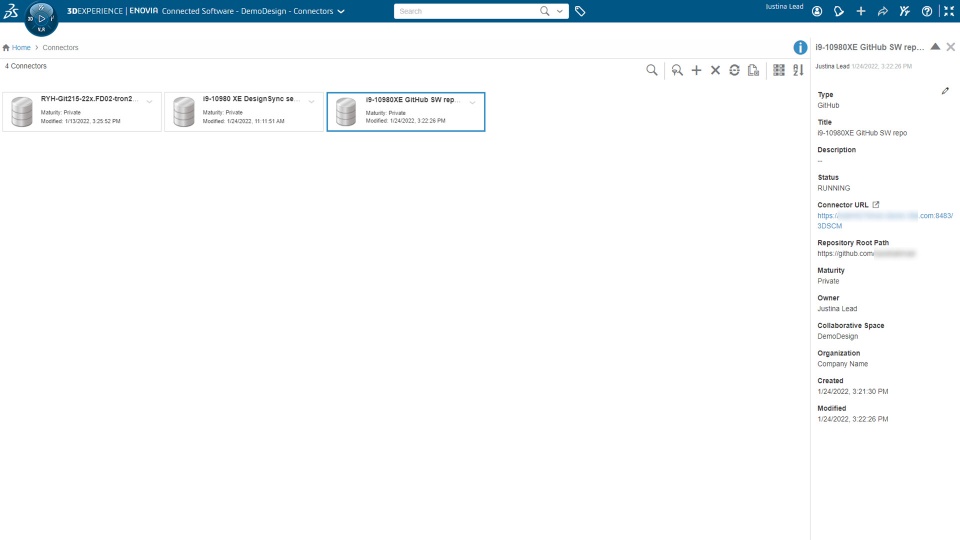This screenshot has width=960, height=540.
Task: Click into the top Search field
Action: pyautogui.click(x=465, y=11)
